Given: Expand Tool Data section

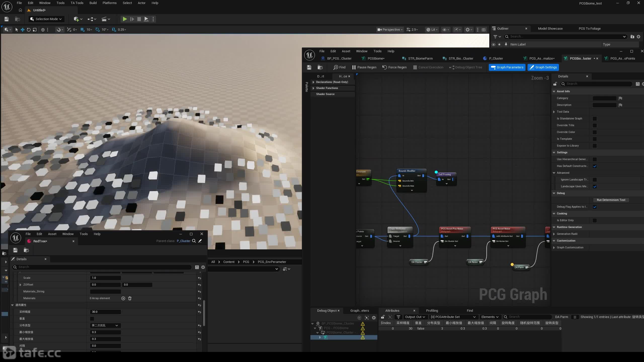Looking at the screenshot, I should pyautogui.click(x=554, y=112).
